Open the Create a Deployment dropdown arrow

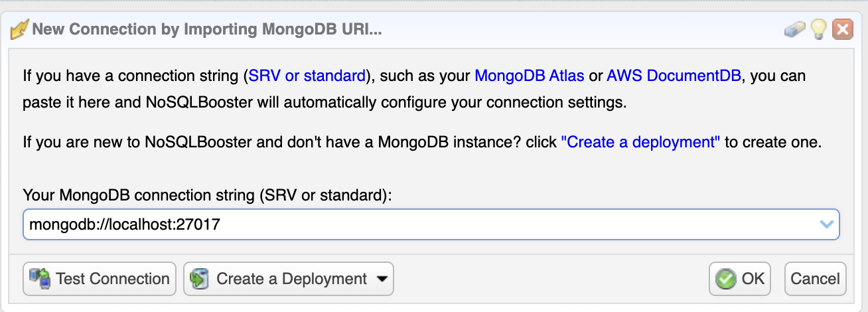point(382,279)
